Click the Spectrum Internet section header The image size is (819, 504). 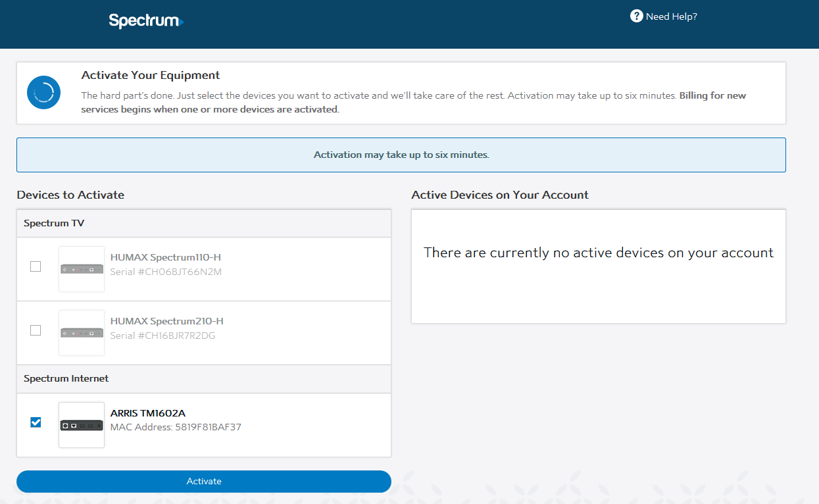204,379
